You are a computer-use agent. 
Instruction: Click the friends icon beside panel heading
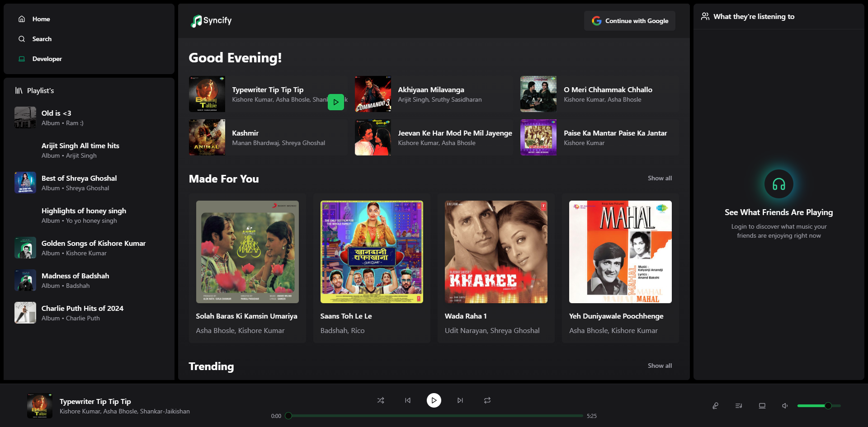(705, 16)
